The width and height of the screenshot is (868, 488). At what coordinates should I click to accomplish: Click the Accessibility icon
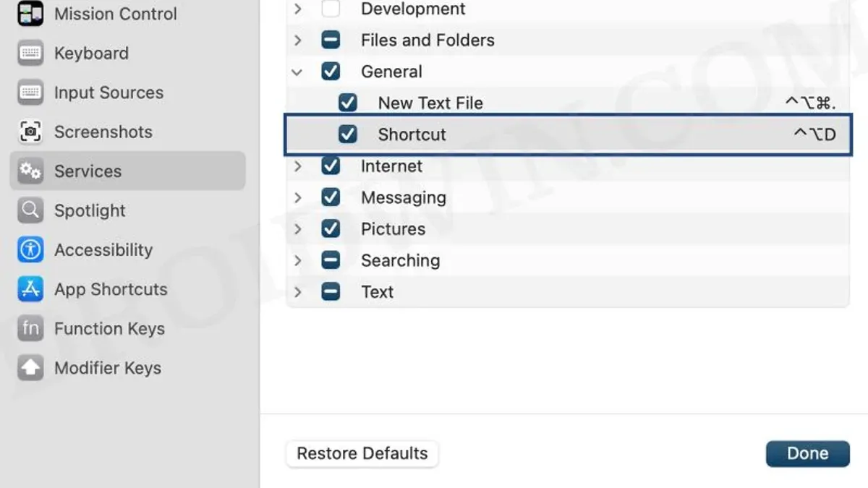tap(30, 250)
